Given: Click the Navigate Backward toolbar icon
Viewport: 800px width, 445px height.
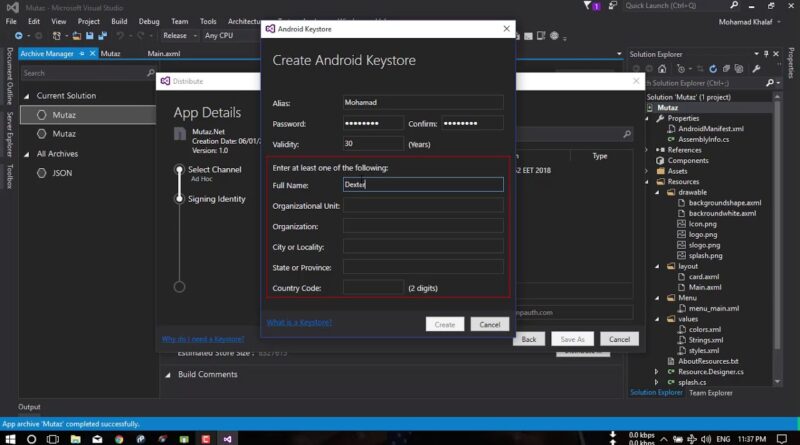Looking at the screenshot, I should 18,36.
